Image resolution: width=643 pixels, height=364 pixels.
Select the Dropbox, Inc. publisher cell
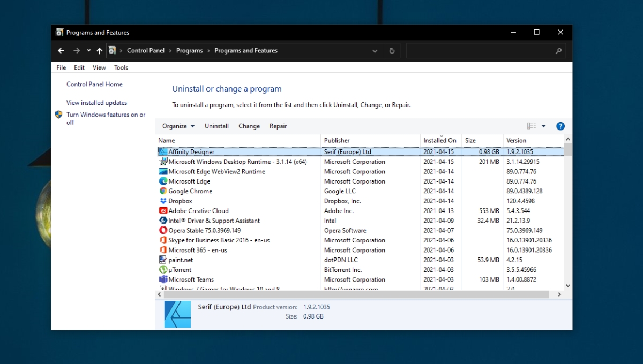[x=342, y=201]
